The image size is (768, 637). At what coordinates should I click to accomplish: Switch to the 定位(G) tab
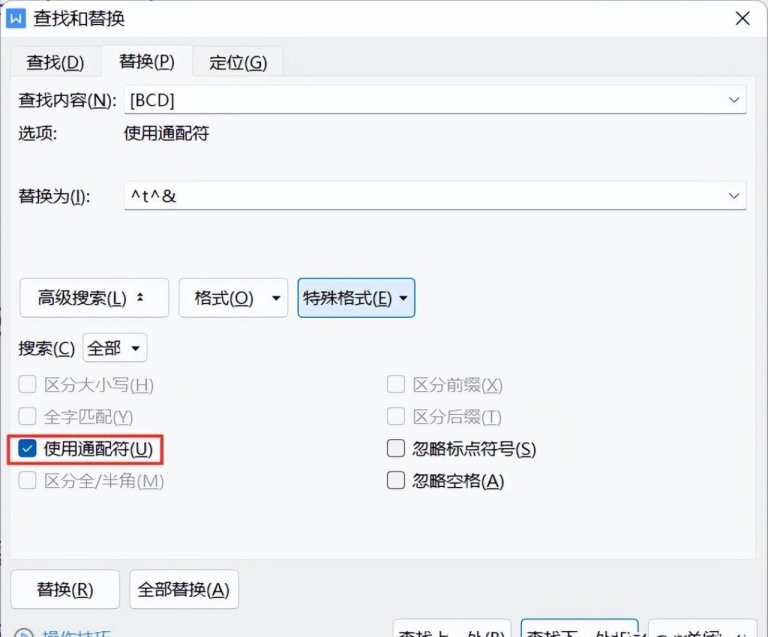pos(238,62)
